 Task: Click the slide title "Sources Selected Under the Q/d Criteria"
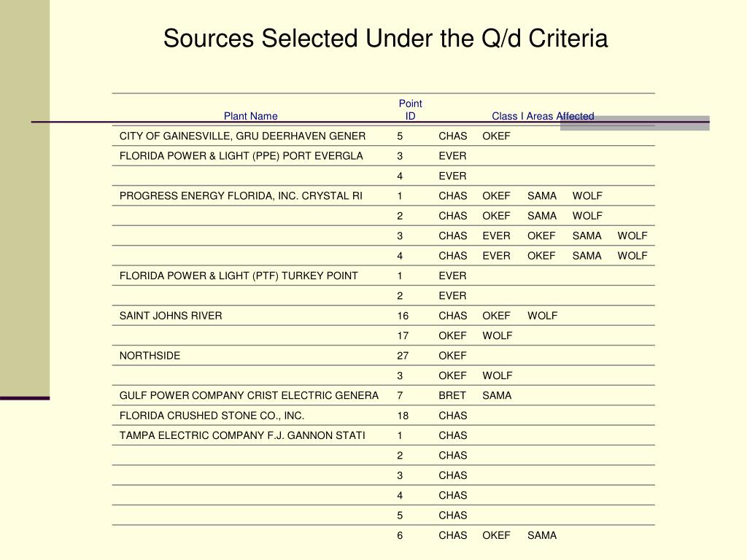[385, 39]
